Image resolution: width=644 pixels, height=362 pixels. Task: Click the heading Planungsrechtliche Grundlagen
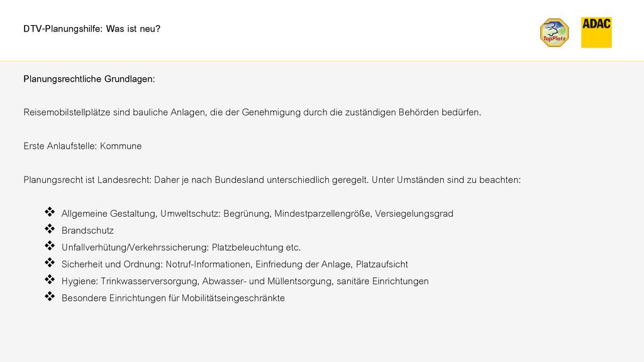tap(89, 79)
